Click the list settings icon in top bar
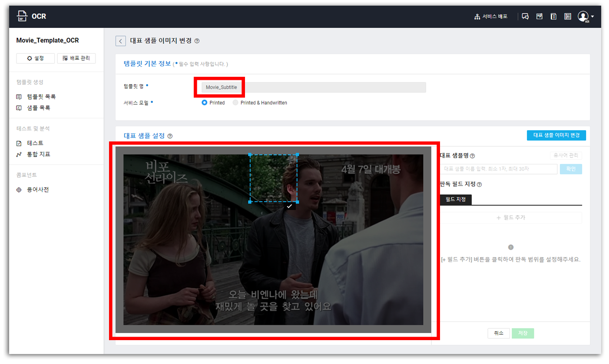Viewport: 609px width, 364px height. click(x=568, y=16)
